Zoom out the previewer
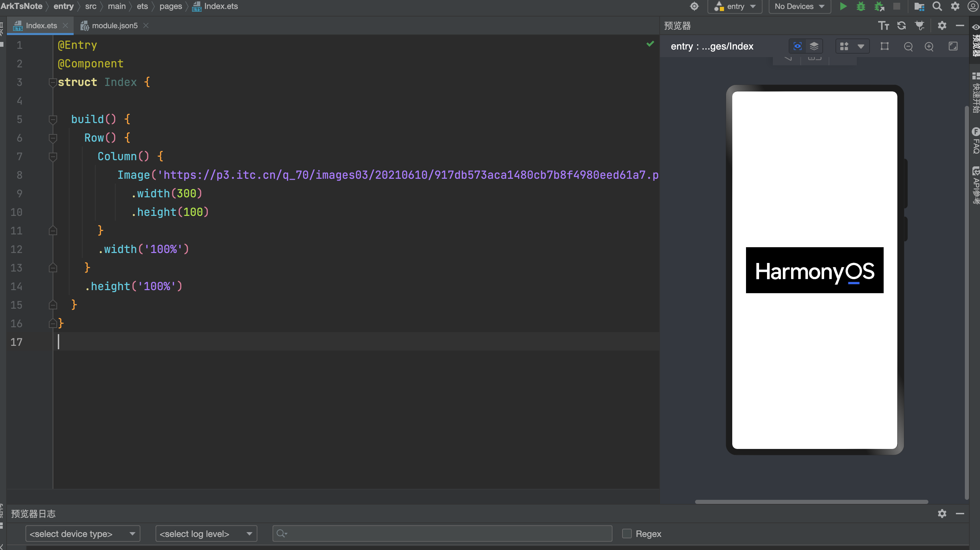 [908, 46]
